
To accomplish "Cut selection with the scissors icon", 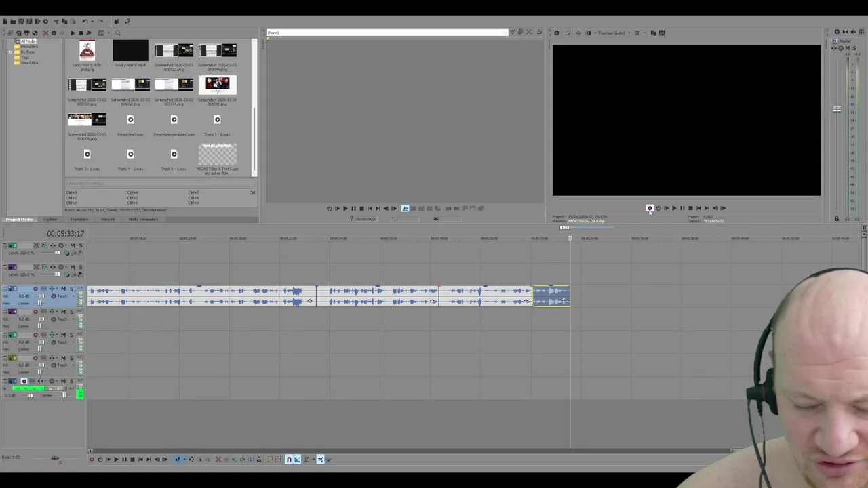I will tap(56, 22).
